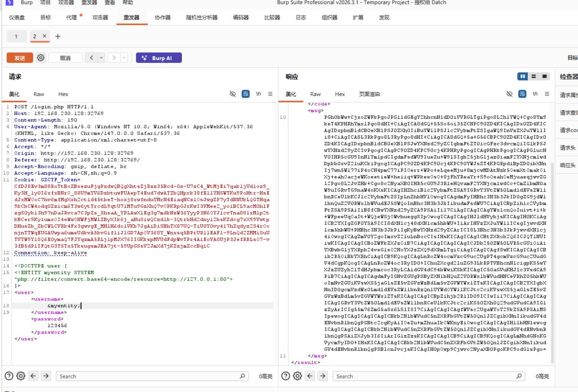Show the request in Raw view
The image size is (578, 392).
(39, 94)
